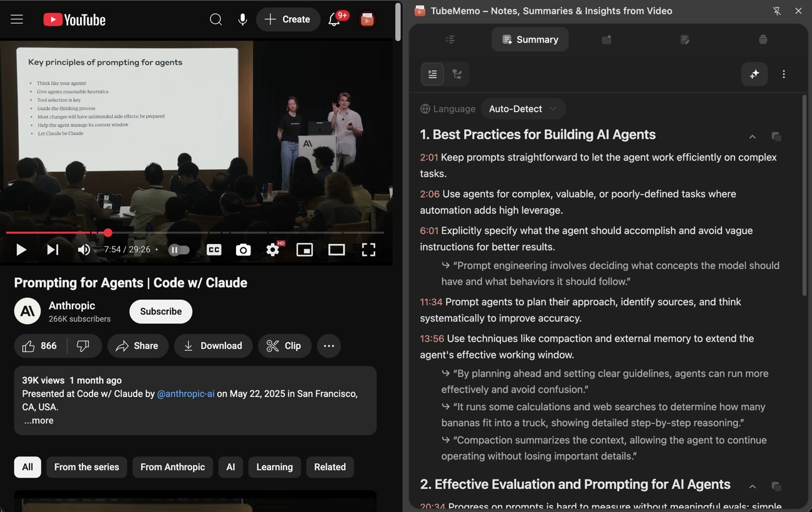The height and width of the screenshot is (512, 812).
Task: Open YouTube notifications bell
Action: click(x=334, y=20)
